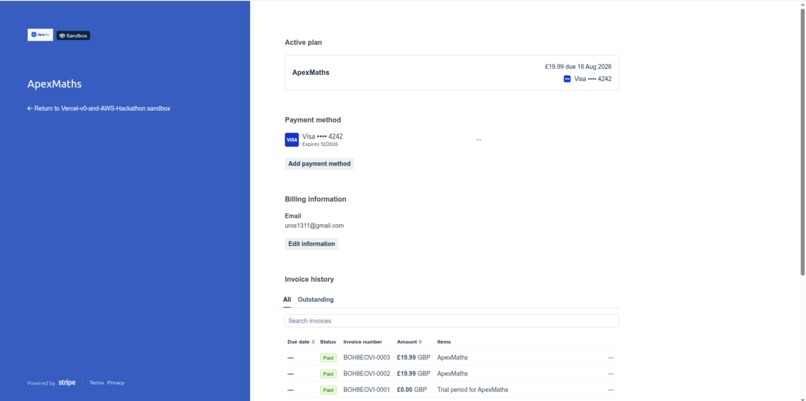Image resolution: width=806 pixels, height=401 pixels.
Task: Click the Stripe logo in footer
Action: click(x=67, y=382)
